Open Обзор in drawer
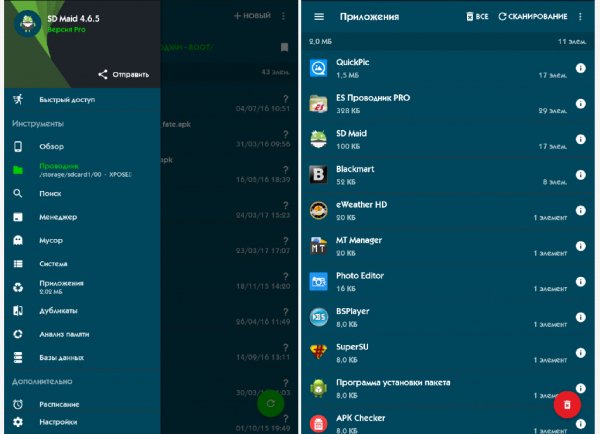The height and width of the screenshot is (434, 600). pos(82,146)
